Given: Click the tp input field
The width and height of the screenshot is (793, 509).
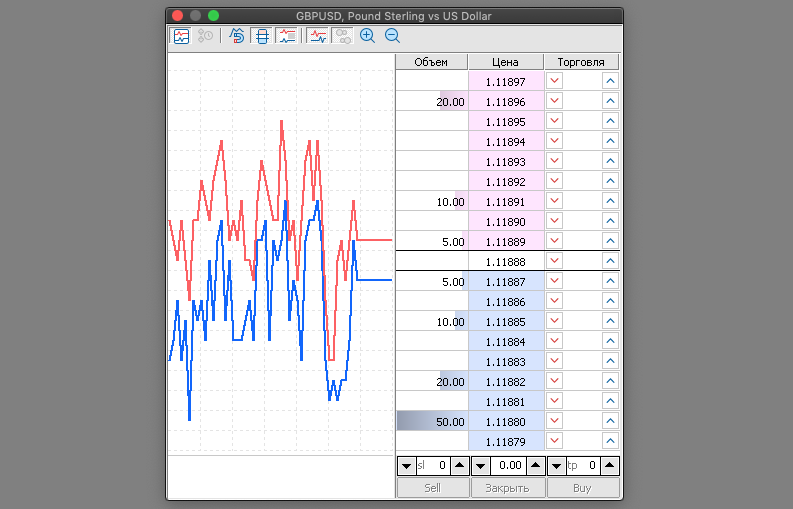Looking at the screenshot, I should coord(583,465).
